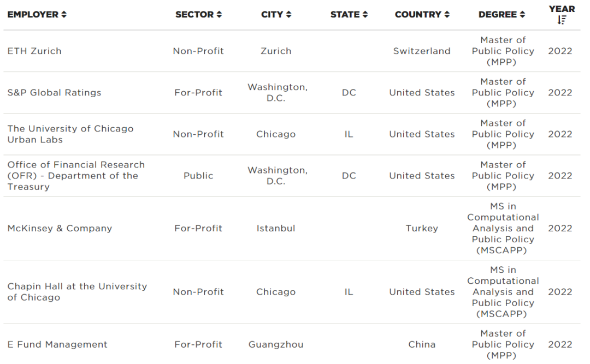Click the City column sort arrows icon
590x364 pixels.
288,15
